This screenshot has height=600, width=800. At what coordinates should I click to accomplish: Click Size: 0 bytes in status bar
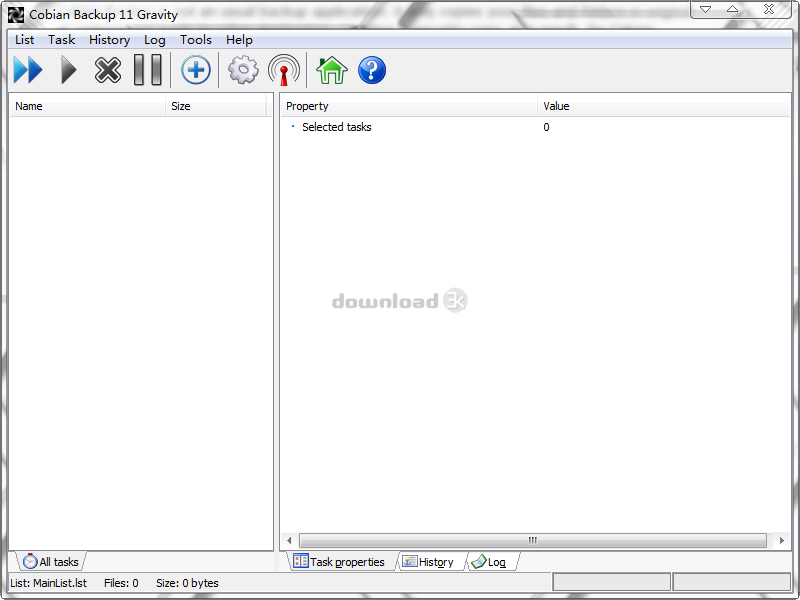187,583
